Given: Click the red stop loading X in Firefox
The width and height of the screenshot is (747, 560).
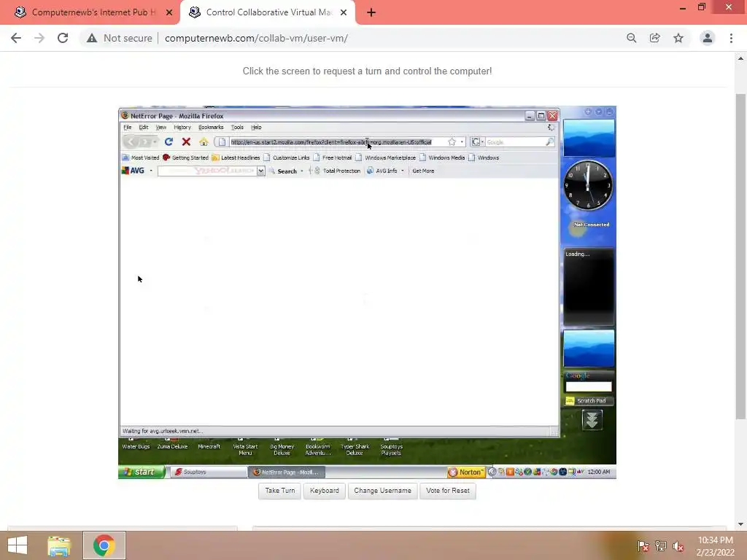Looking at the screenshot, I should pyautogui.click(x=186, y=142).
